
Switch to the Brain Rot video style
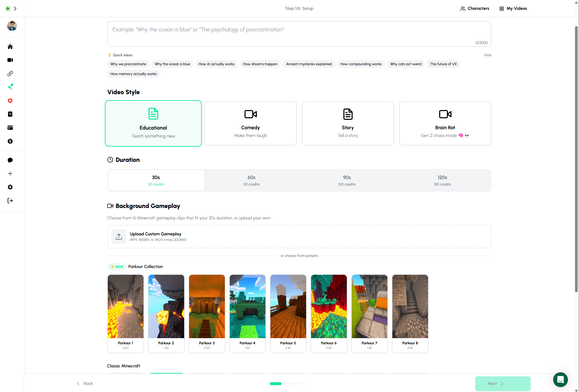[445, 123]
